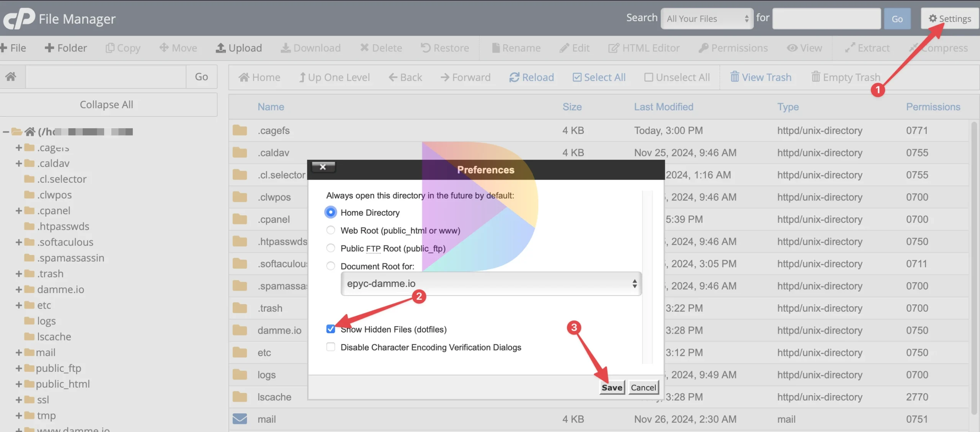
Task: Collapse the home root tree node
Action: coord(6,132)
